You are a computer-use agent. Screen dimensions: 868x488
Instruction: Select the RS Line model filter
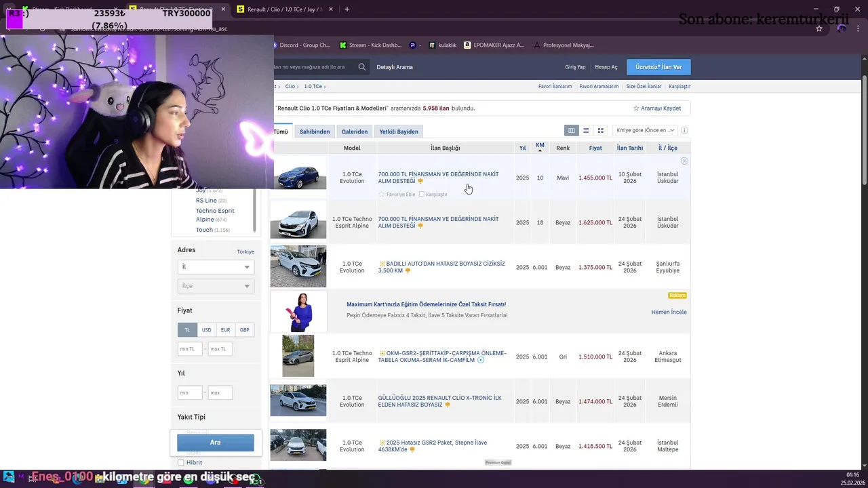[206, 201]
